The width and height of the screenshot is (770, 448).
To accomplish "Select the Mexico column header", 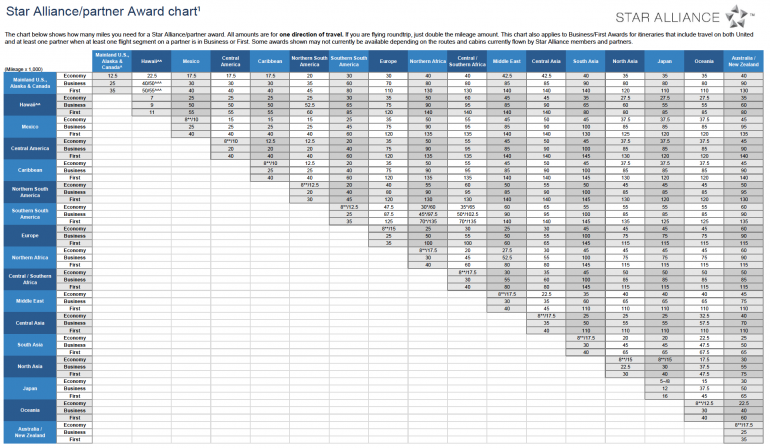I will coord(191,61).
